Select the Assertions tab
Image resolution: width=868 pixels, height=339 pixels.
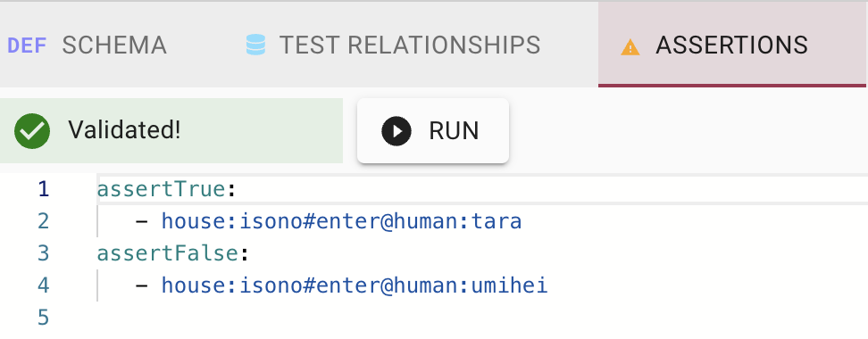[732, 45]
